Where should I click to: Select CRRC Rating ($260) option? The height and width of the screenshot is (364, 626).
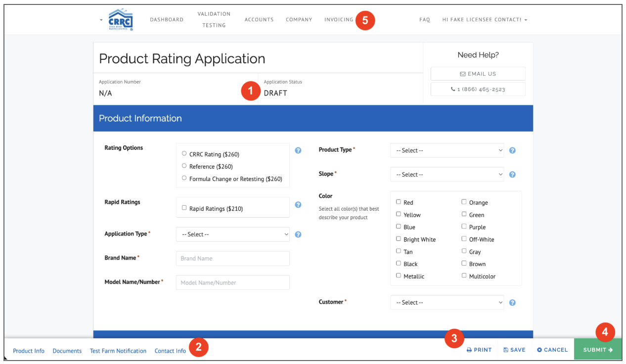click(184, 154)
